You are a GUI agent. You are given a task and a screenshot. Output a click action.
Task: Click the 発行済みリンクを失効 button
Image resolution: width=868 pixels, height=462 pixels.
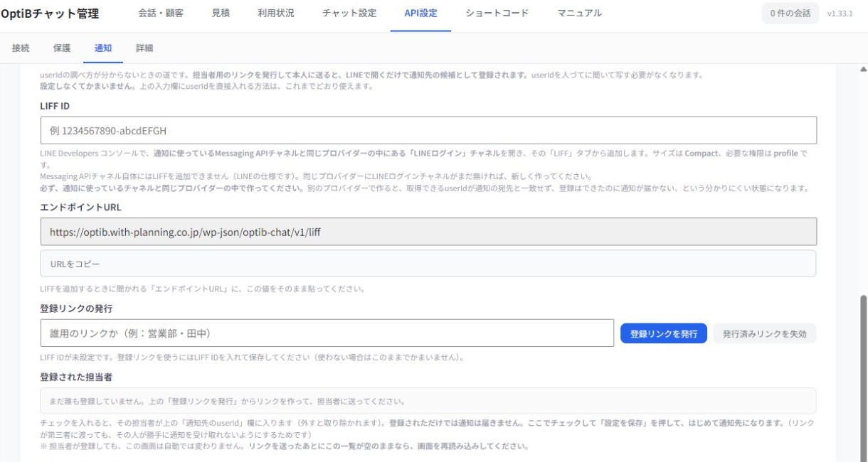764,333
